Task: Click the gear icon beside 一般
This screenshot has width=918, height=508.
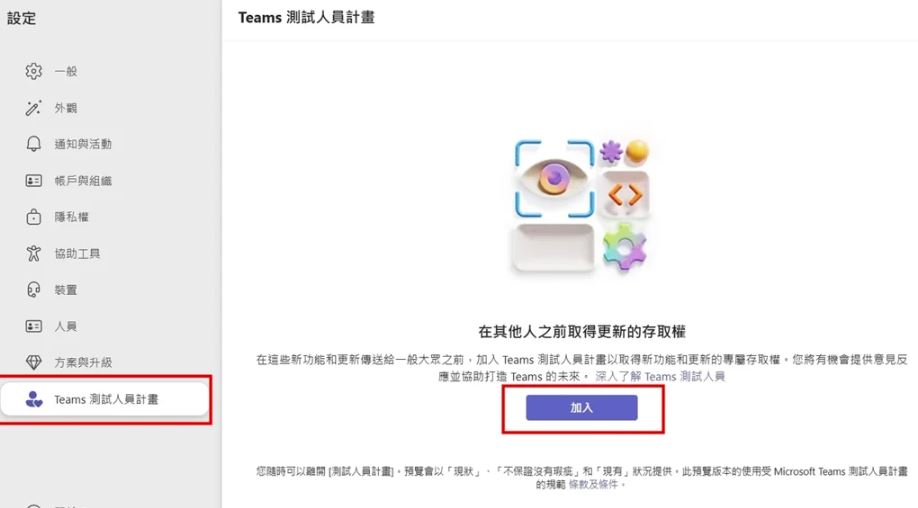Action: click(x=33, y=72)
